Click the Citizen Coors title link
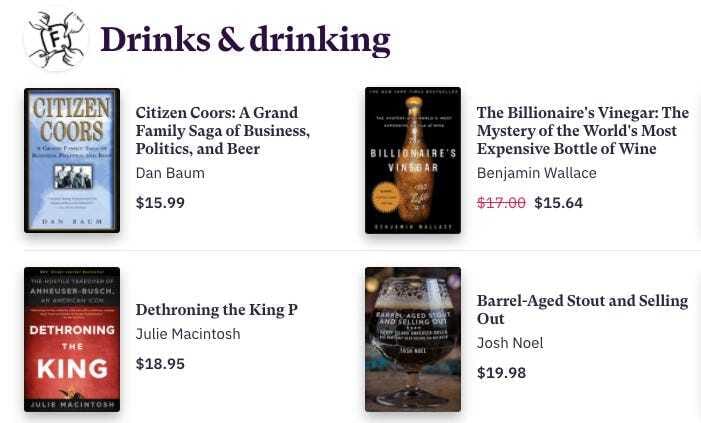This screenshot has height=423, width=701. [x=223, y=130]
